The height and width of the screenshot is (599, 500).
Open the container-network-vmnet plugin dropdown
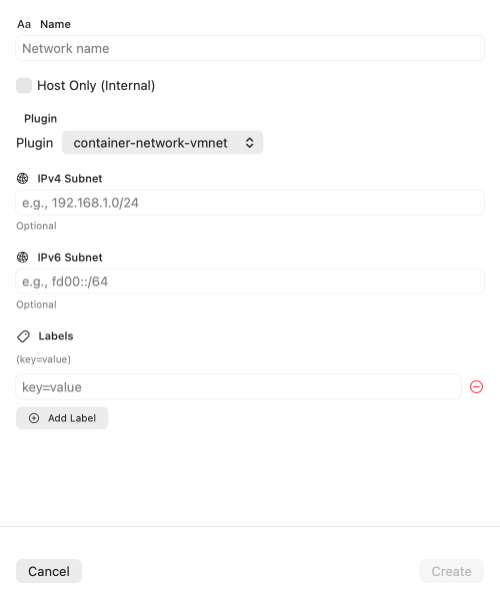click(162, 143)
